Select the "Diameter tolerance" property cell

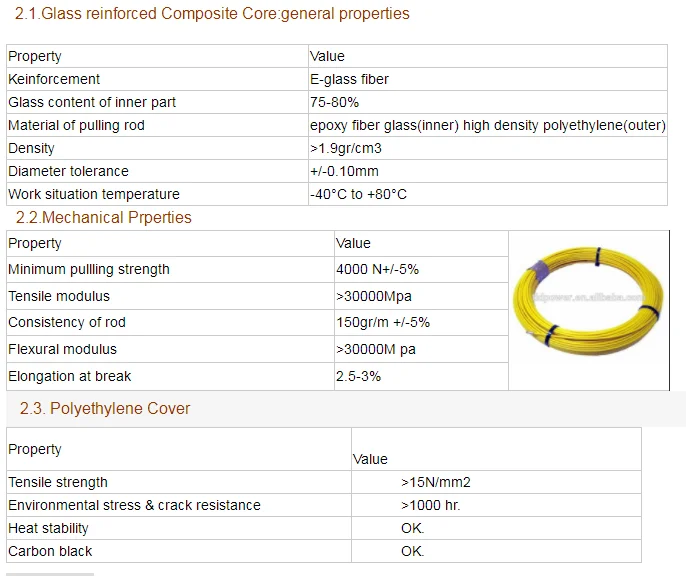(x=68, y=171)
